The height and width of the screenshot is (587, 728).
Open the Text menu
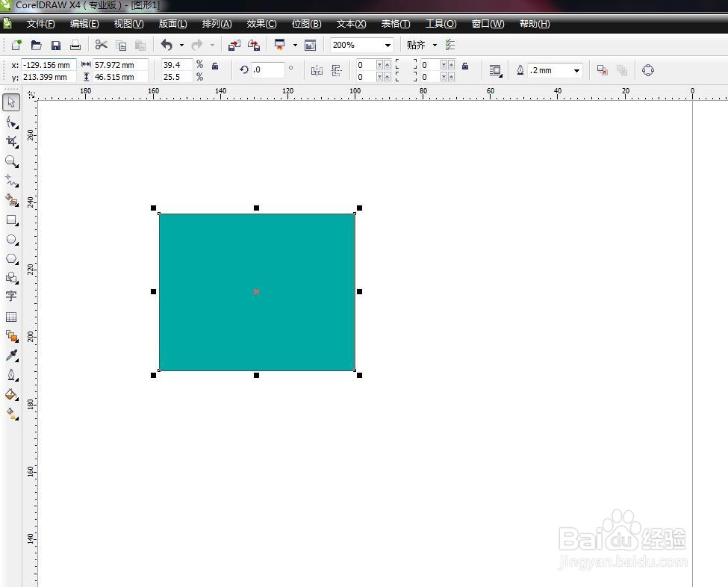[351, 24]
